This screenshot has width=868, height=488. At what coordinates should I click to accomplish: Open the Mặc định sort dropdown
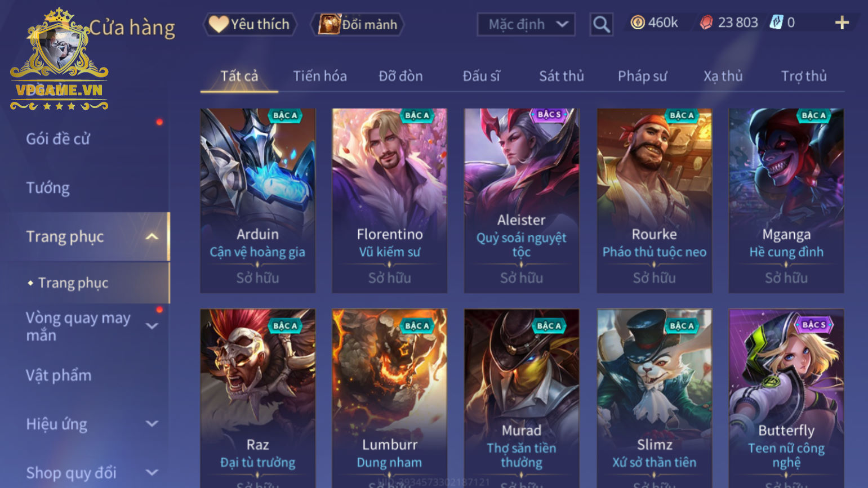pyautogui.click(x=526, y=24)
